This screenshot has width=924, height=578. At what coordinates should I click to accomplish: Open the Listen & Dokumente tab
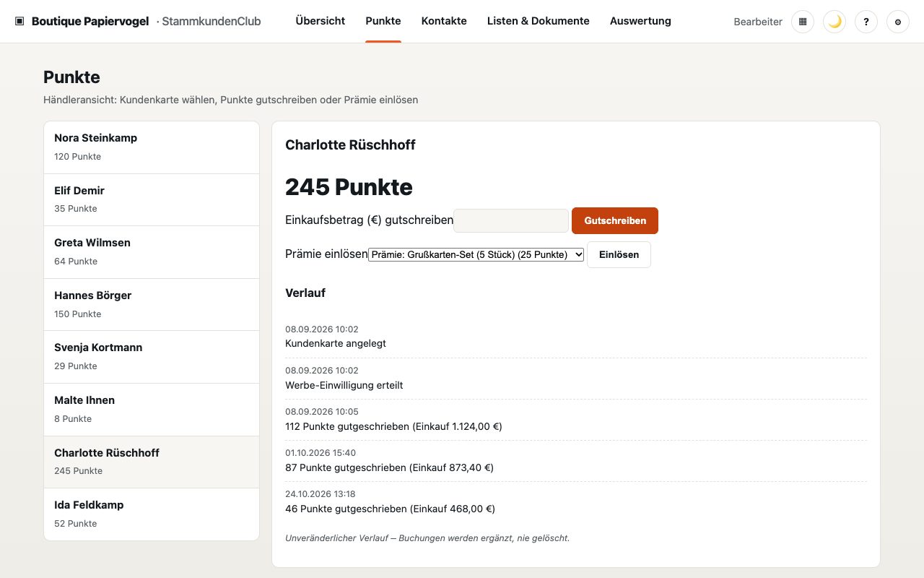[x=539, y=21]
